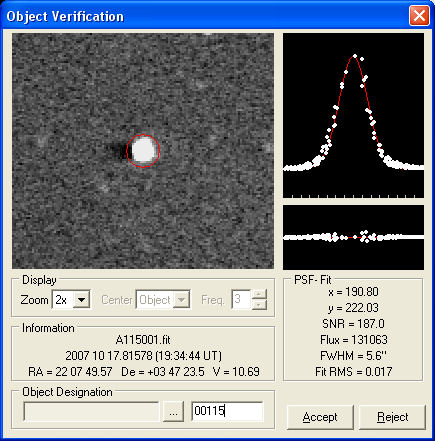Click the Zoom field showing 2x

click(63, 300)
